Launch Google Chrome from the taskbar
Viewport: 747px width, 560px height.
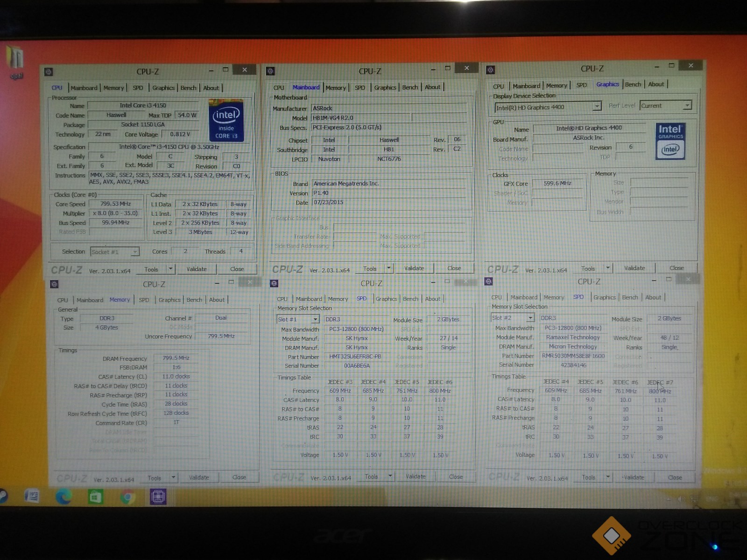click(x=127, y=497)
